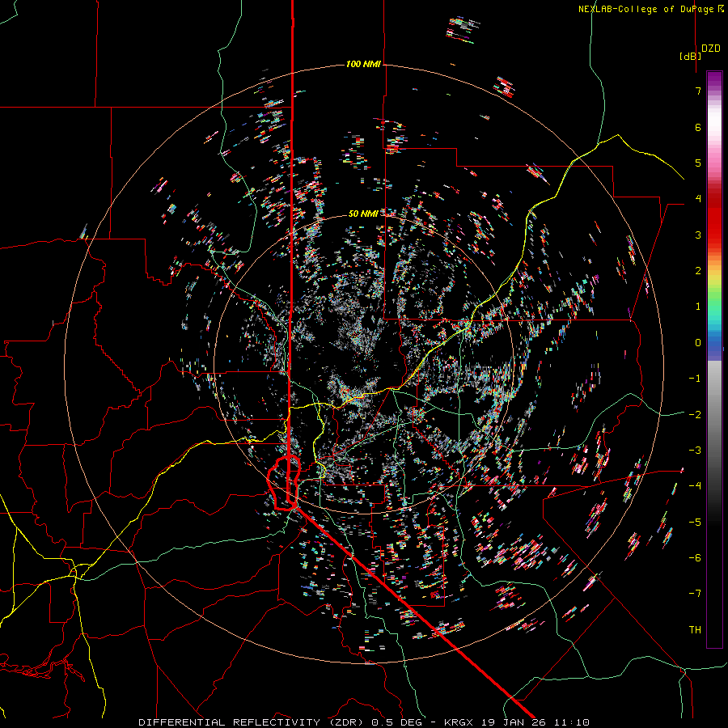The image size is (728, 728).
Task: Select the 3 dB legend value
Action: click(x=698, y=235)
